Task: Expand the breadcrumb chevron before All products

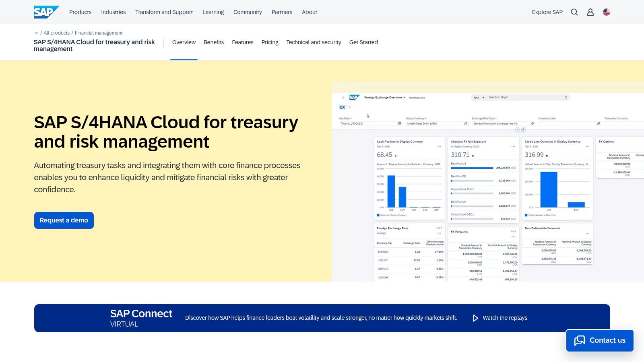Action: tap(36, 33)
